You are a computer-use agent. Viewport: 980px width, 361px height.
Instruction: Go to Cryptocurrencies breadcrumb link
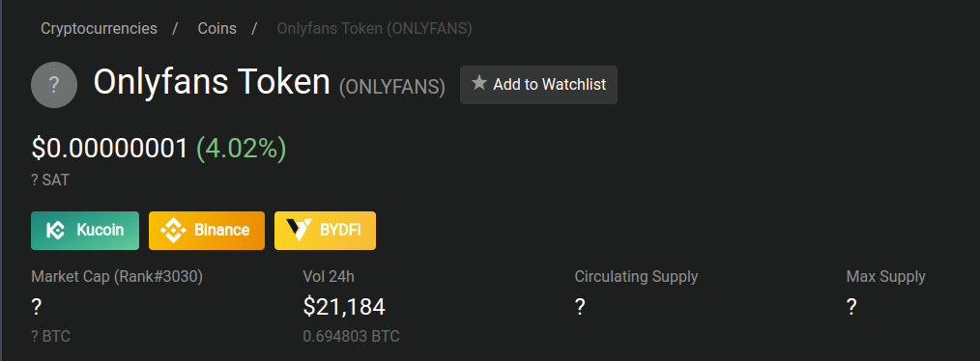99,28
